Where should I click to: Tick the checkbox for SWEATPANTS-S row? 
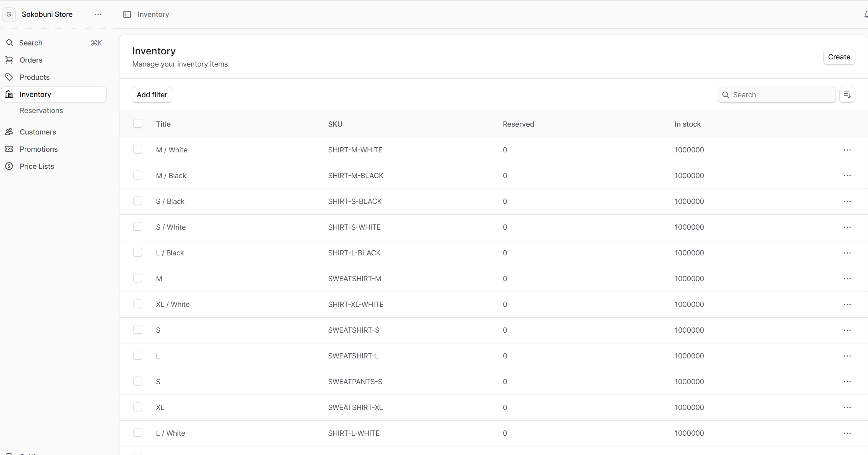pos(138,381)
